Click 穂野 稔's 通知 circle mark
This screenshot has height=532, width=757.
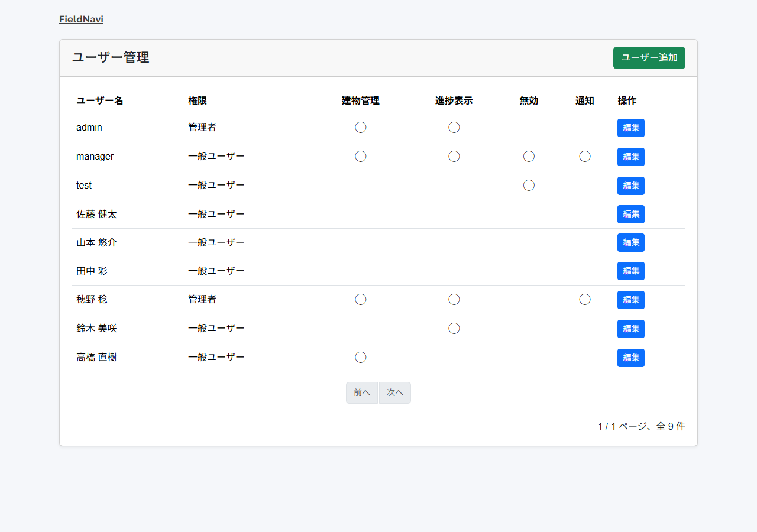tap(585, 299)
